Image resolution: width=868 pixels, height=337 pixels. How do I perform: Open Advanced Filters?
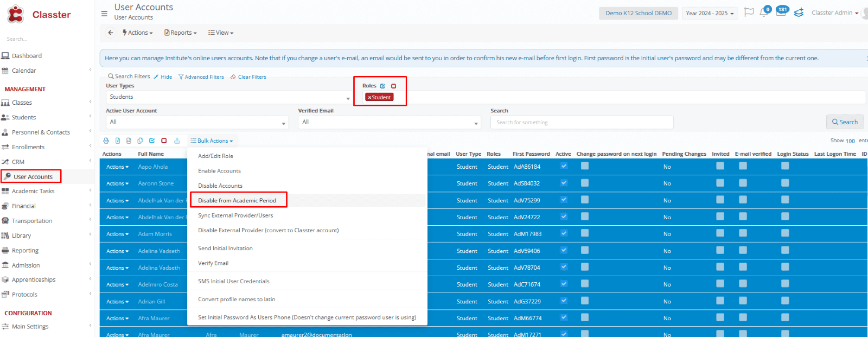tap(201, 77)
